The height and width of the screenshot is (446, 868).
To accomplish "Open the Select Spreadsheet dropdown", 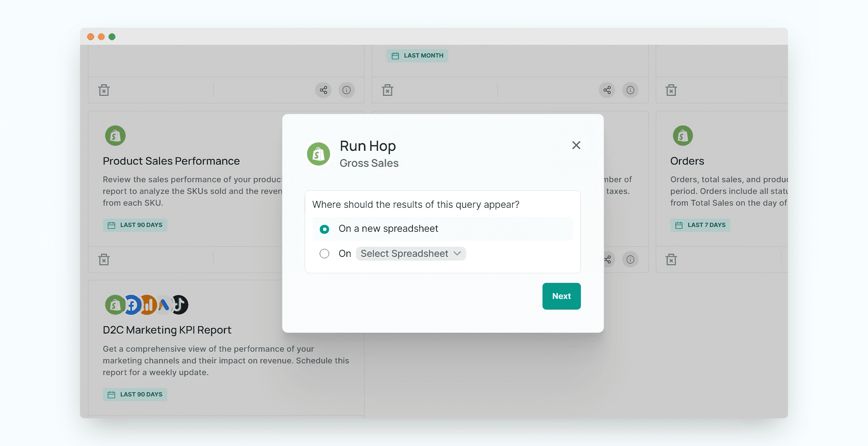I will pos(411,253).
